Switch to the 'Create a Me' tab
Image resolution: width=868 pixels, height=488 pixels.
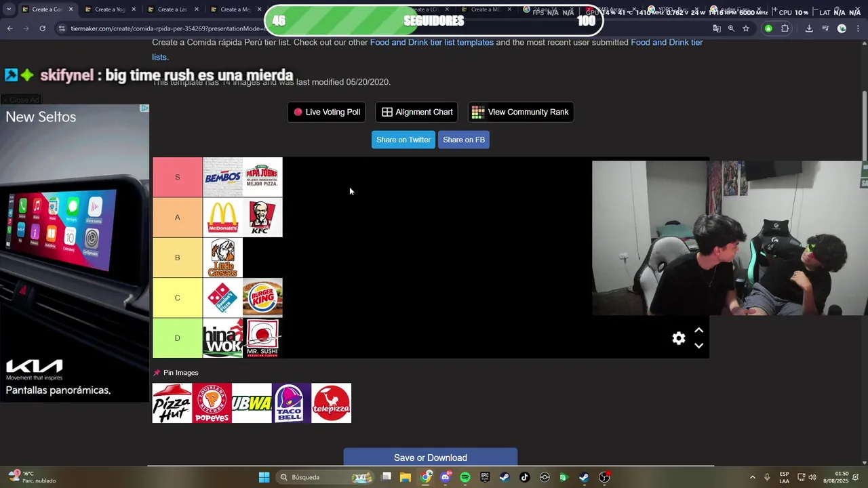[x=235, y=9]
